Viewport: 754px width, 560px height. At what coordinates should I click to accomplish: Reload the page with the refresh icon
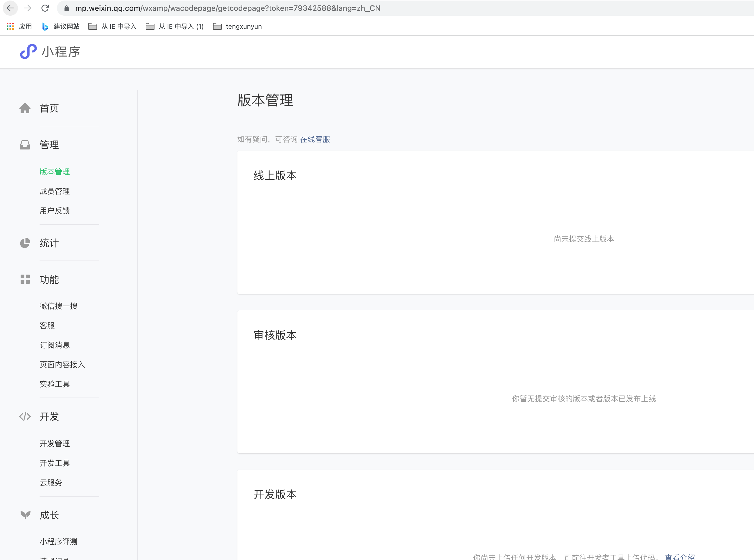pos(45,8)
